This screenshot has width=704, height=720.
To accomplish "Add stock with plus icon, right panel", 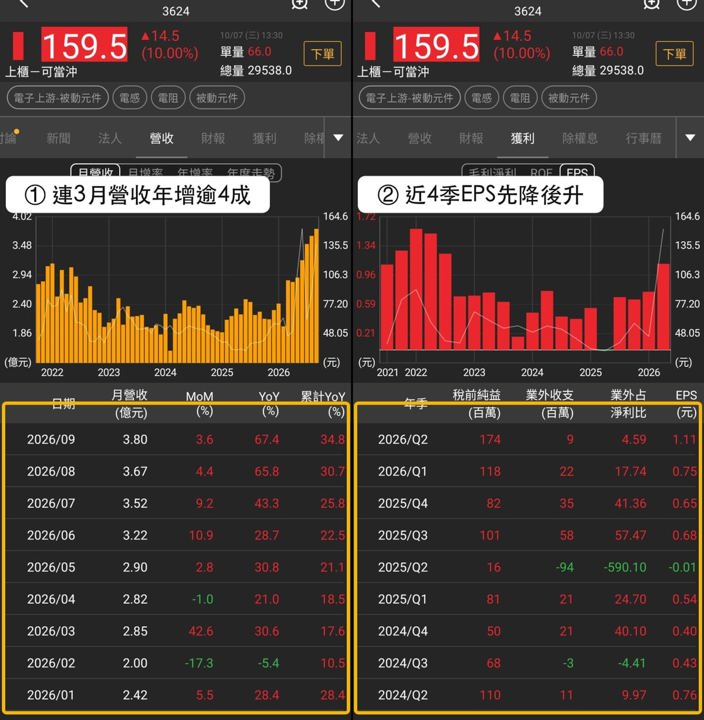I will coord(687,4).
